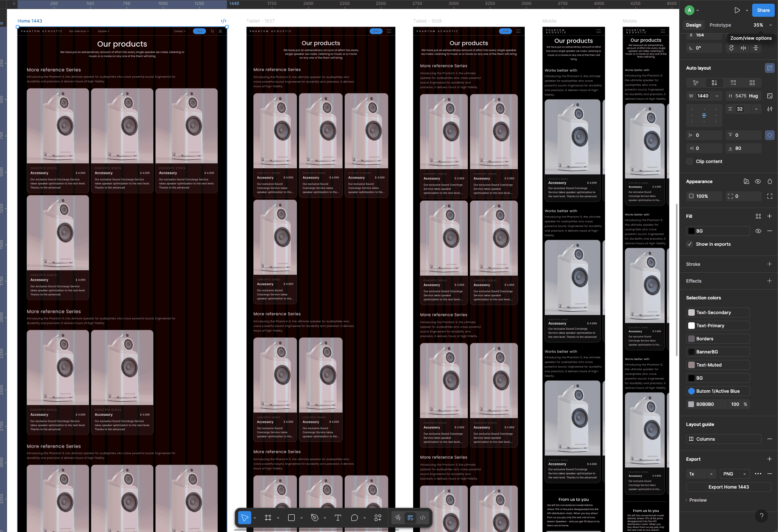Select the Comment tool

click(x=355, y=518)
